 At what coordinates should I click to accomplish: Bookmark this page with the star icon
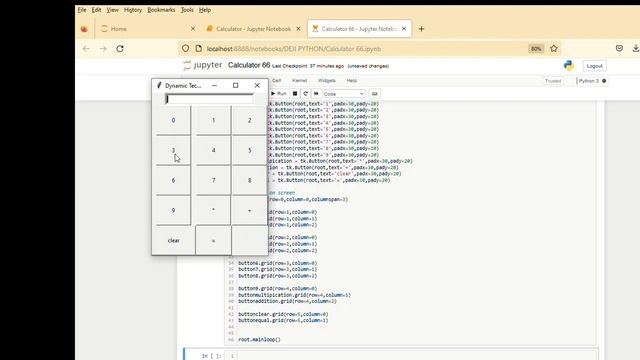(x=554, y=49)
